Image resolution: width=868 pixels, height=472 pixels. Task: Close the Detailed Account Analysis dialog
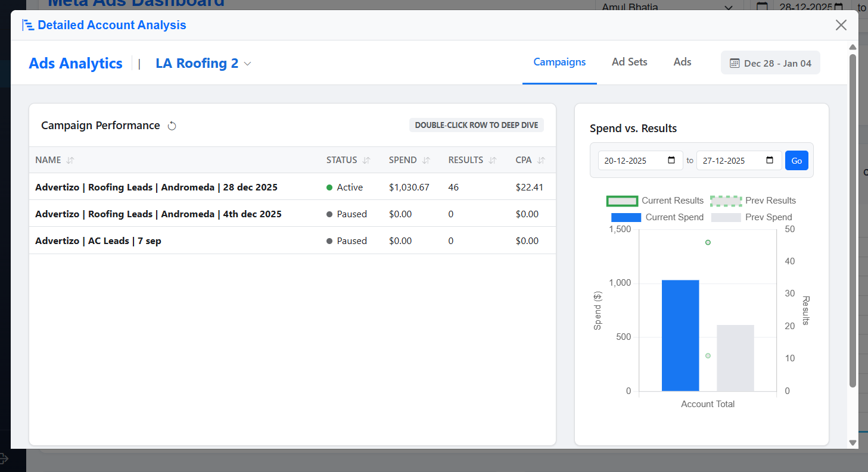click(841, 25)
